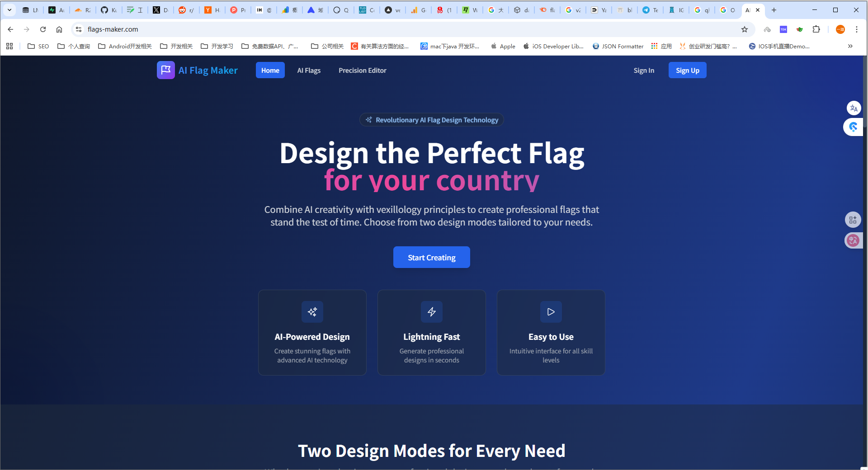Image resolution: width=868 pixels, height=470 pixels.
Task: Open the pink translate floating button
Action: point(853,240)
